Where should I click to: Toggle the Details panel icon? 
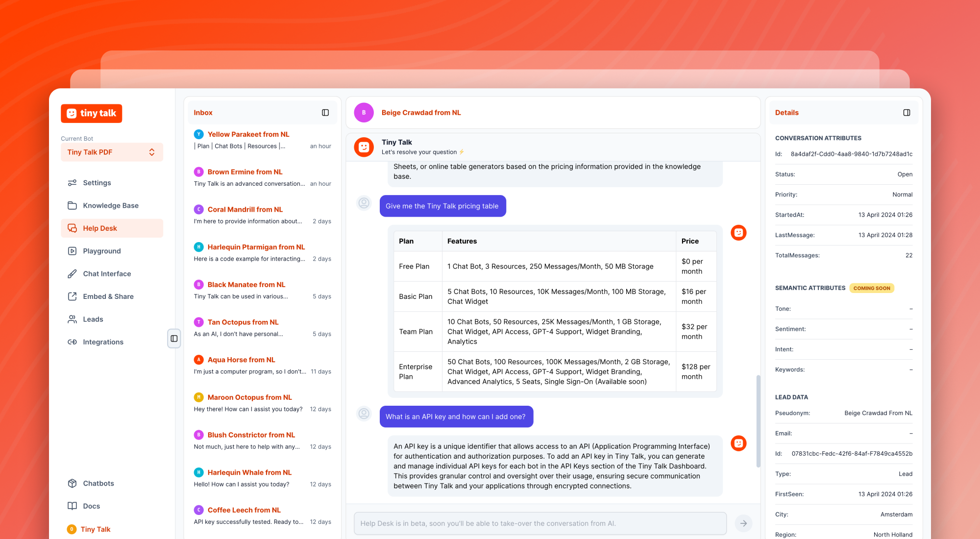(907, 113)
